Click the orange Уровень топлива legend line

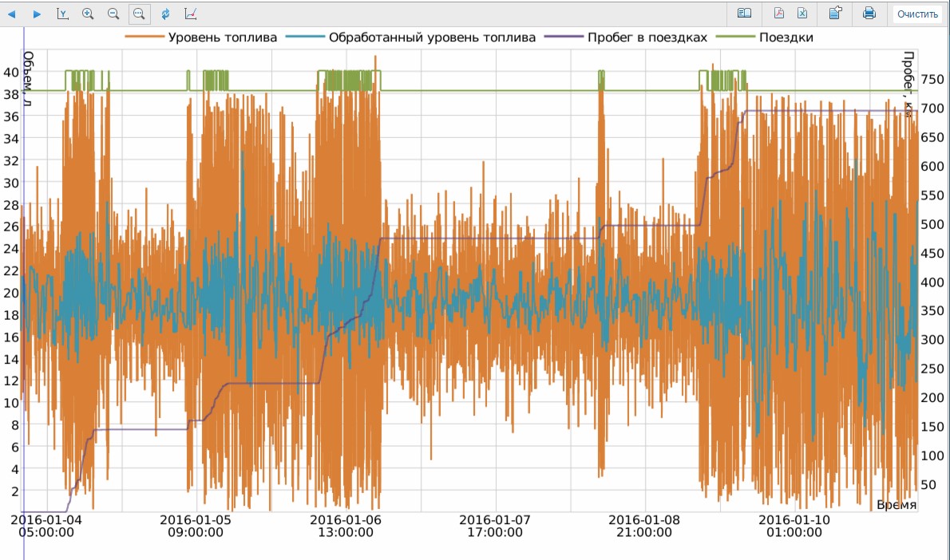pos(144,37)
